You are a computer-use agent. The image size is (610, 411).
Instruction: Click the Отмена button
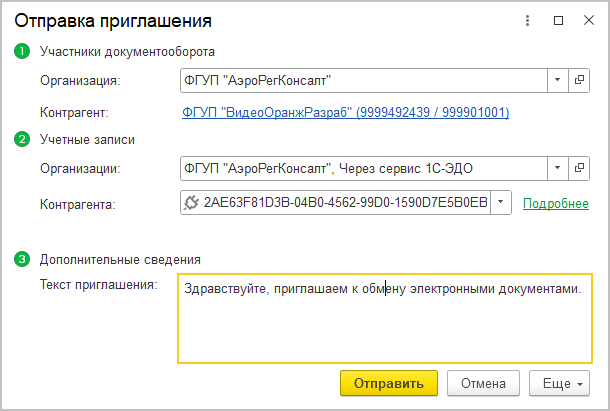click(x=483, y=383)
